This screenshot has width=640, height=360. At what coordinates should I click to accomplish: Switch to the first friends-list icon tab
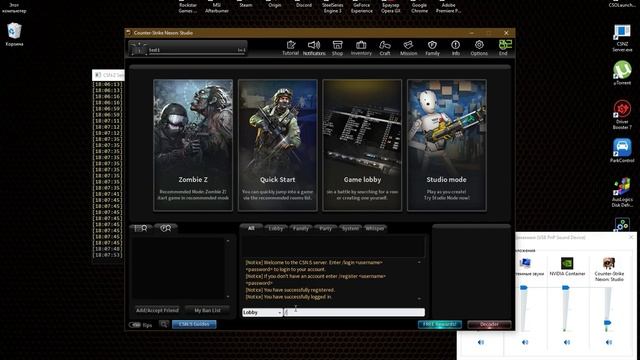tap(141, 228)
